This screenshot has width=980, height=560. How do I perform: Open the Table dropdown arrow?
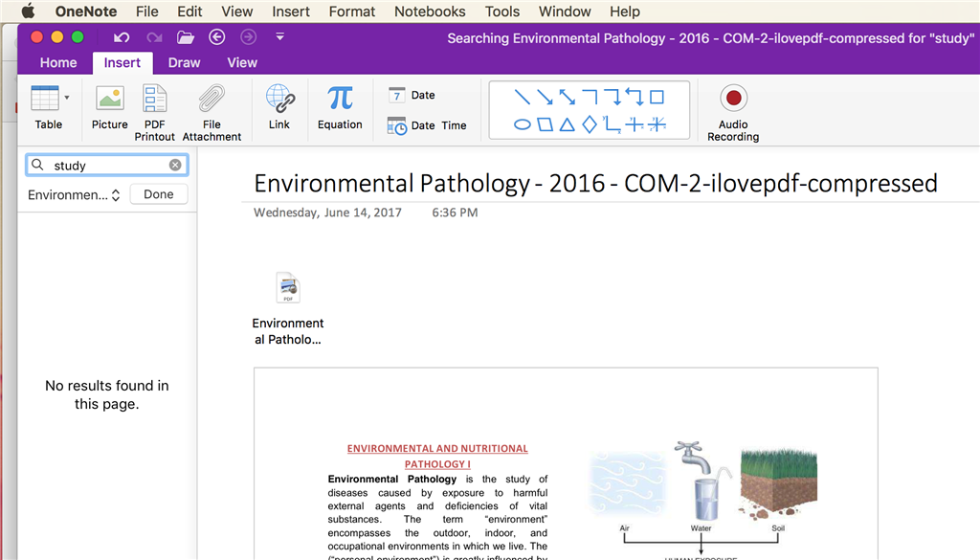67,98
